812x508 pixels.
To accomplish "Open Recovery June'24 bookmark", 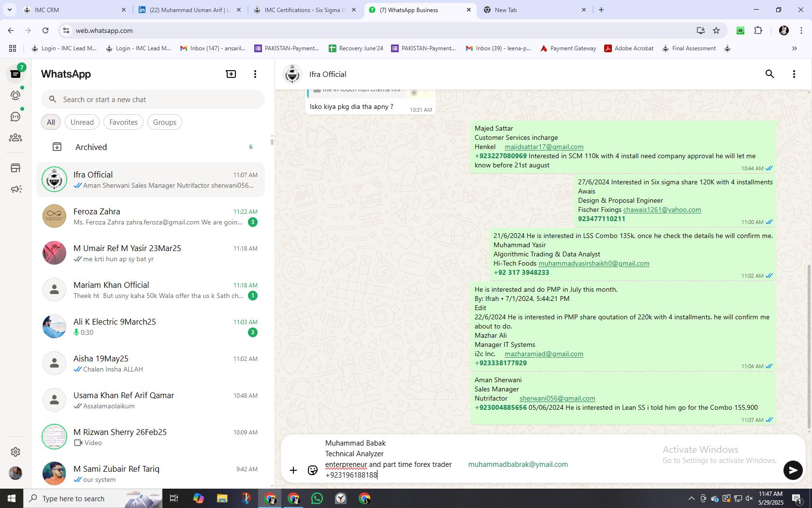I will coord(356,48).
